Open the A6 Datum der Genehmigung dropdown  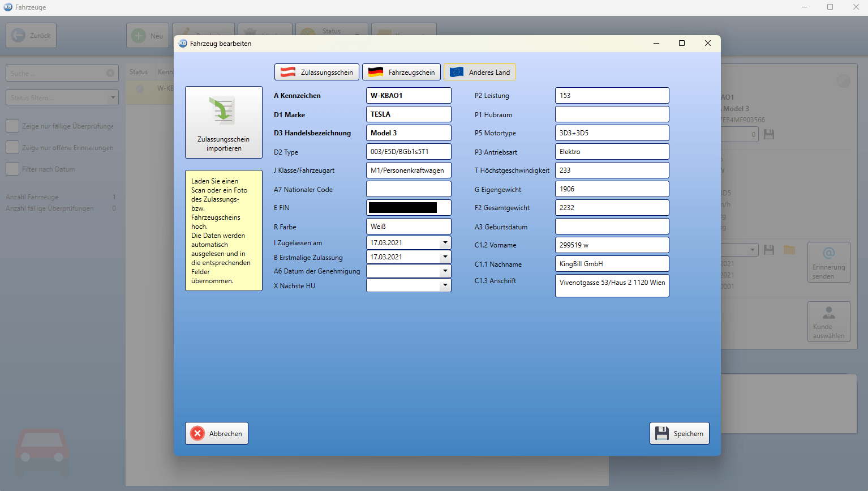pyautogui.click(x=445, y=271)
